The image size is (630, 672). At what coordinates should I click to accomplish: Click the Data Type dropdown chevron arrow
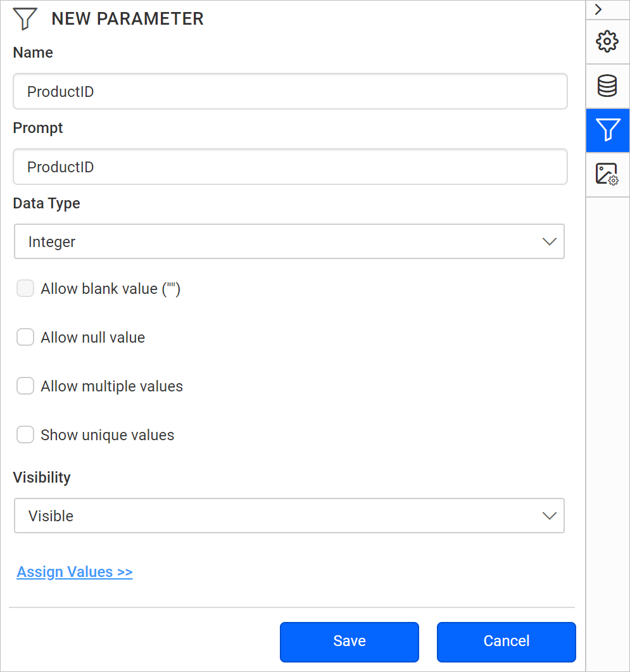tap(549, 241)
